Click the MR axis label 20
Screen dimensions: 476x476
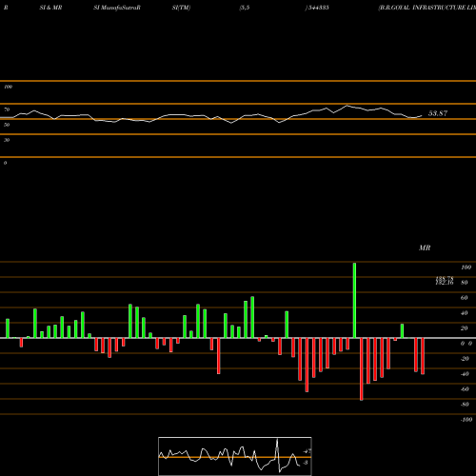coord(465,328)
